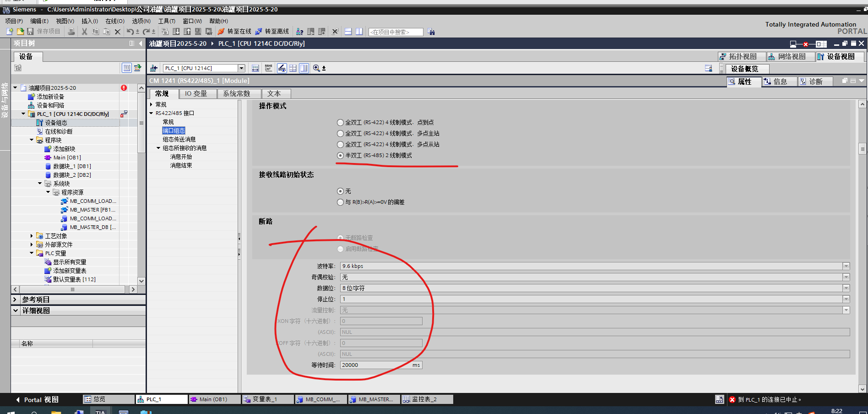Viewport: 868px width, 414px height.
Task: Select 全双工 (RS-422) 点到点 operating mode
Action: coord(340,122)
